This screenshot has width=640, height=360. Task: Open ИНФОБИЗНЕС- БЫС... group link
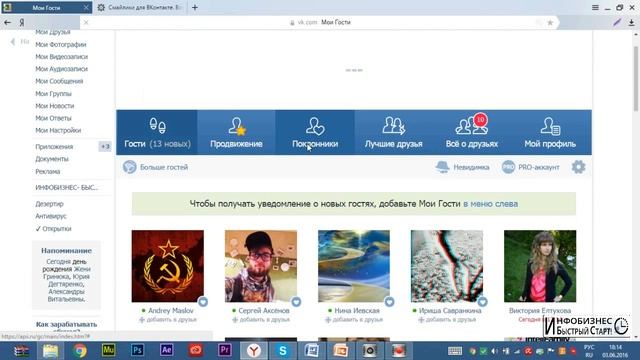67,188
